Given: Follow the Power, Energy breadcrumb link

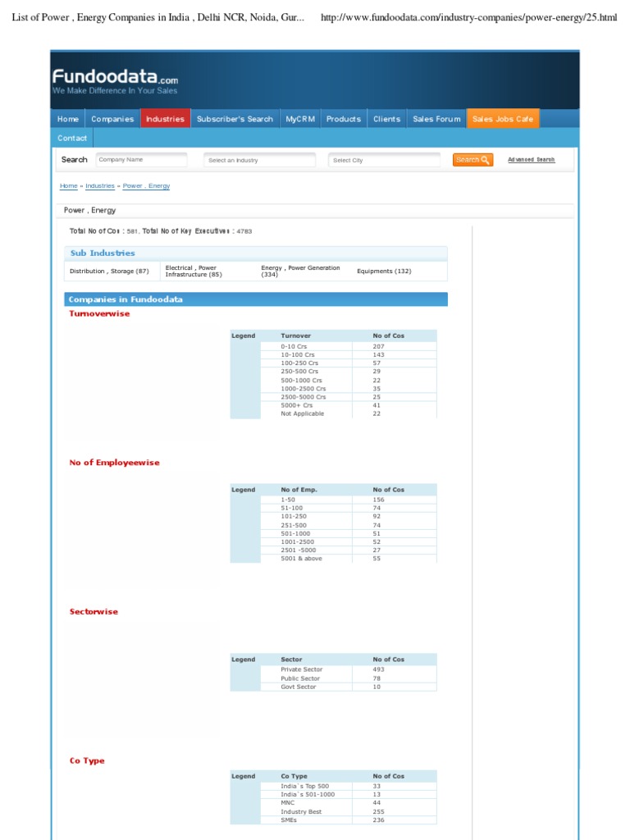Looking at the screenshot, I should tap(146, 186).
